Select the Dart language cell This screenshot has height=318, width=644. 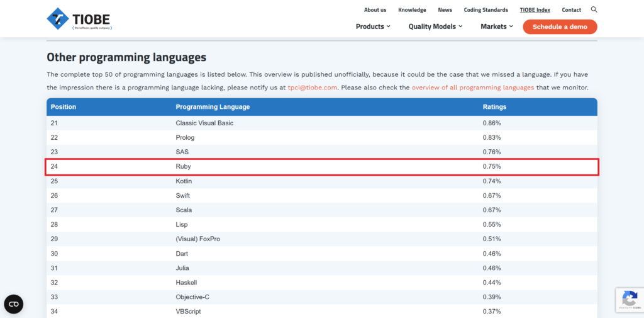[182, 254]
